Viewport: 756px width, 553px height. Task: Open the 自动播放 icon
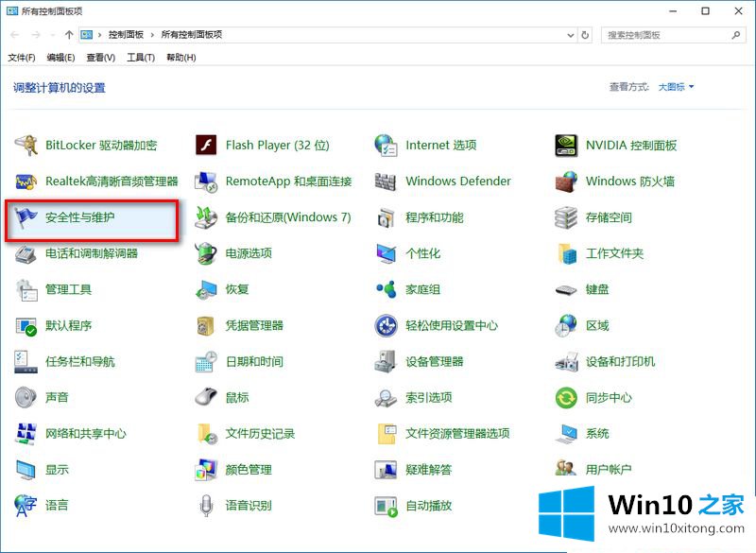point(386,507)
